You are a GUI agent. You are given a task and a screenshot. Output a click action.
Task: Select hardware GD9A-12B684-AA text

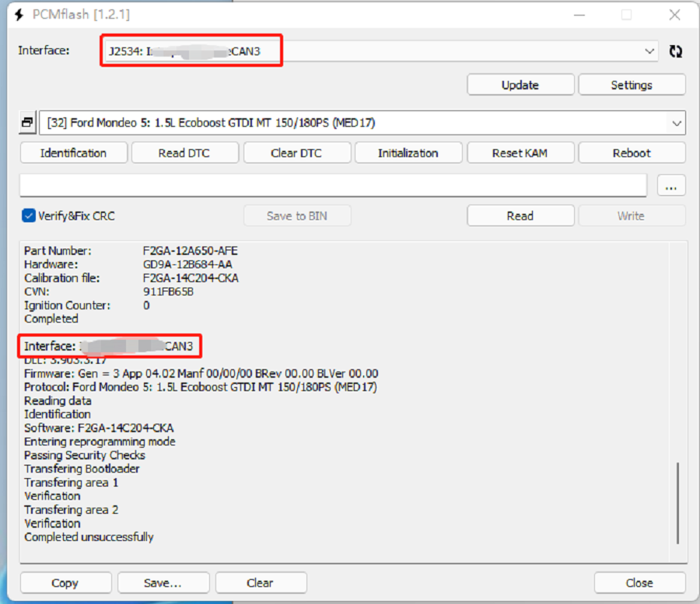point(187,264)
